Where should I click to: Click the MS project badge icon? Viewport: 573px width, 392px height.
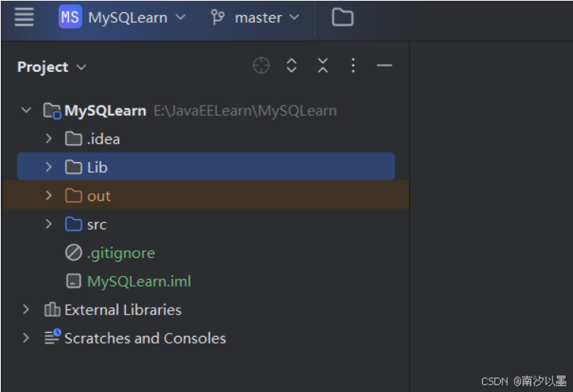[70, 17]
